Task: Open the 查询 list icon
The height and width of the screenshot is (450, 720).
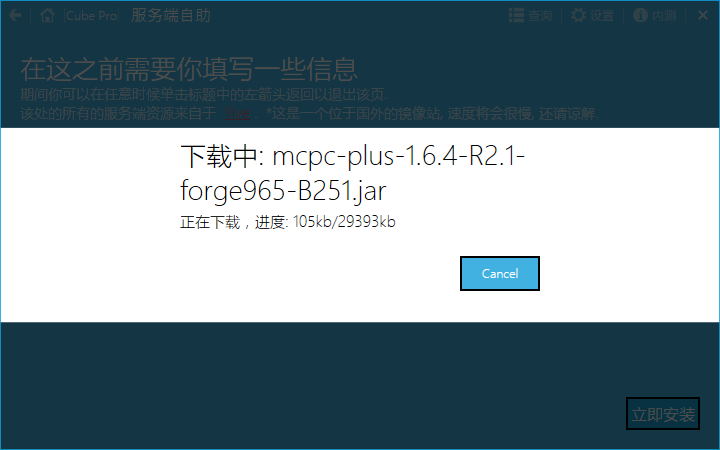Action: tap(516, 15)
